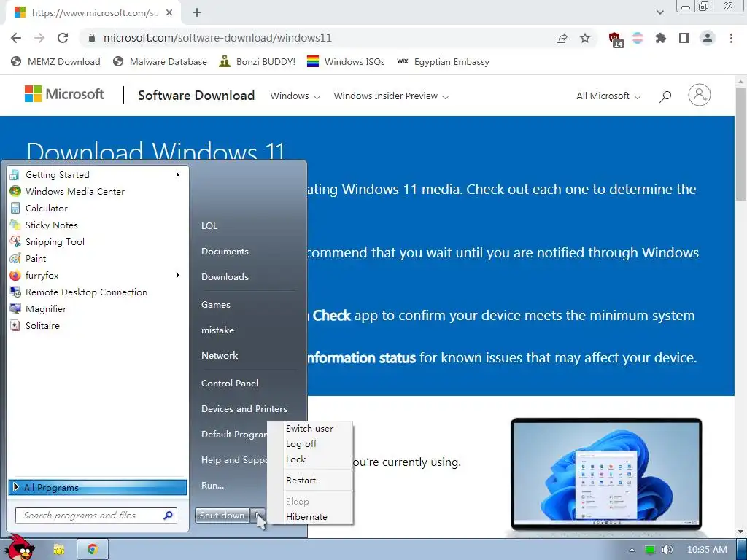Open the Chrome profile avatar
Screen dimensions: 747x560
point(708,38)
